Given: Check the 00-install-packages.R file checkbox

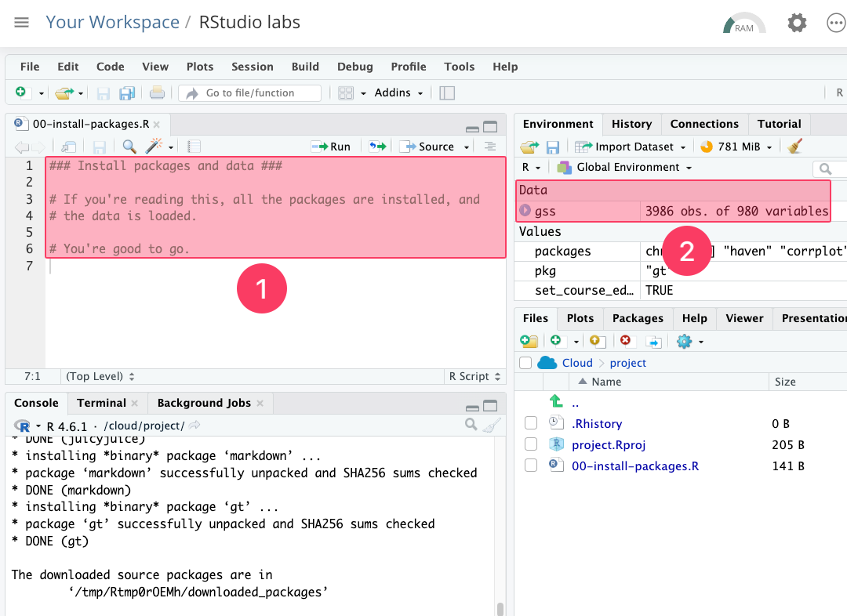Looking at the screenshot, I should coord(531,465).
